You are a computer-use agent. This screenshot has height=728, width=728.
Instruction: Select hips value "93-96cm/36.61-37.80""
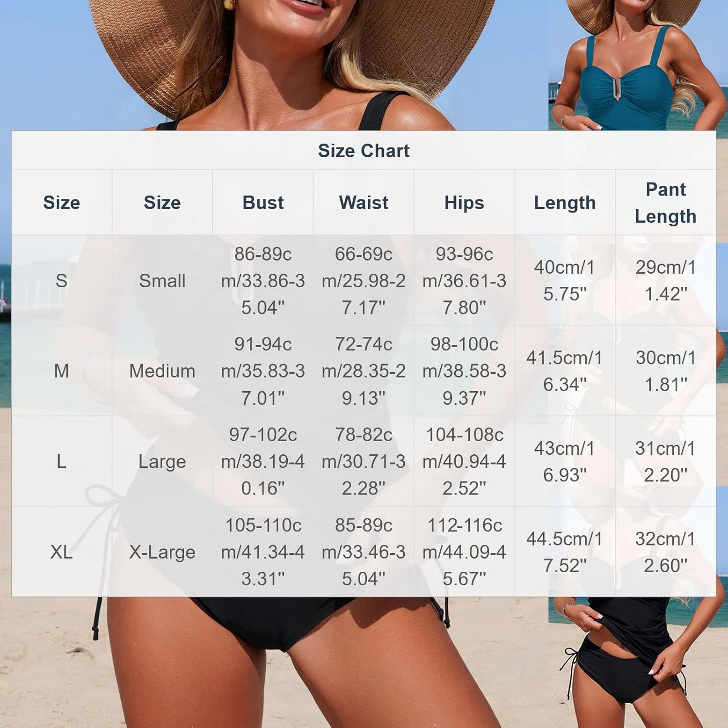tap(464, 281)
